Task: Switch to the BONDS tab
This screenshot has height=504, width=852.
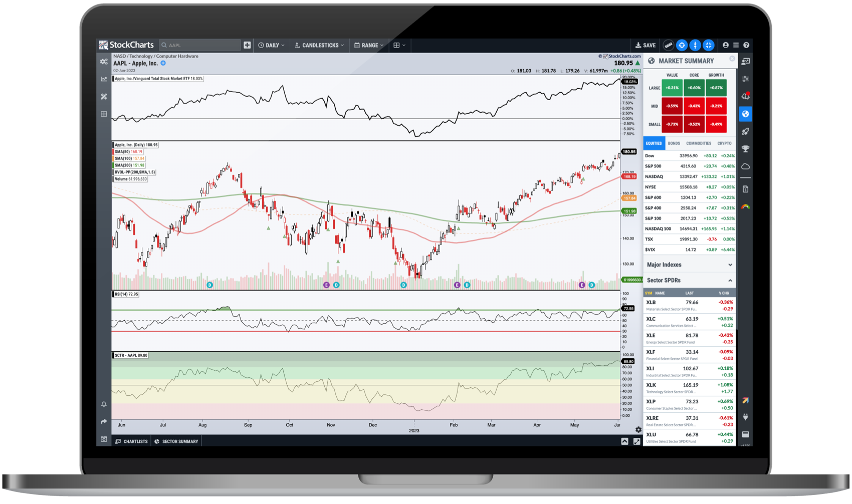Action: (674, 143)
